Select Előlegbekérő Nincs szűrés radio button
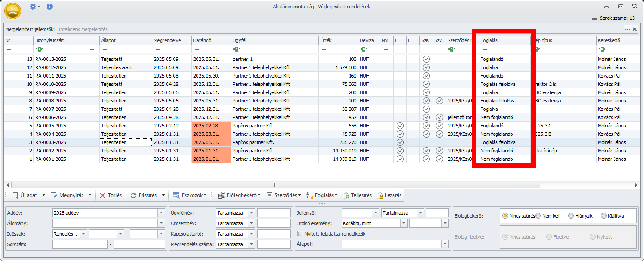644x261 pixels. point(505,216)
